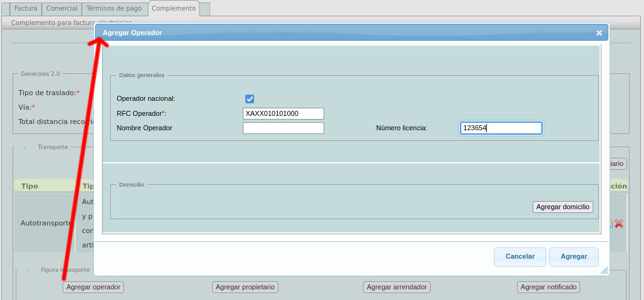This screenshot has height=300, width=644.
Task: Collapse the Transporte section
Action: pos(24,147)
